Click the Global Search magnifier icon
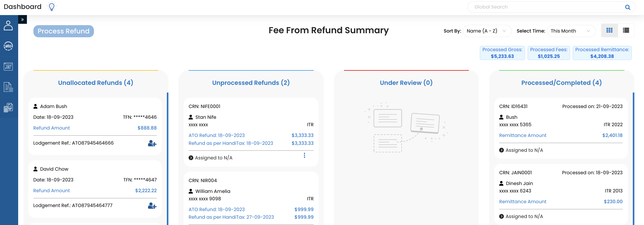 click(627, 7)
